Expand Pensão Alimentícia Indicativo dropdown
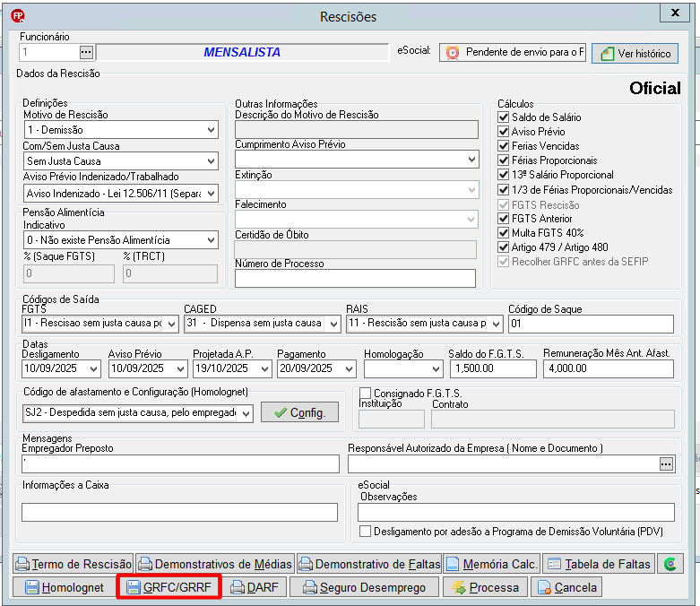 [212, 240]
